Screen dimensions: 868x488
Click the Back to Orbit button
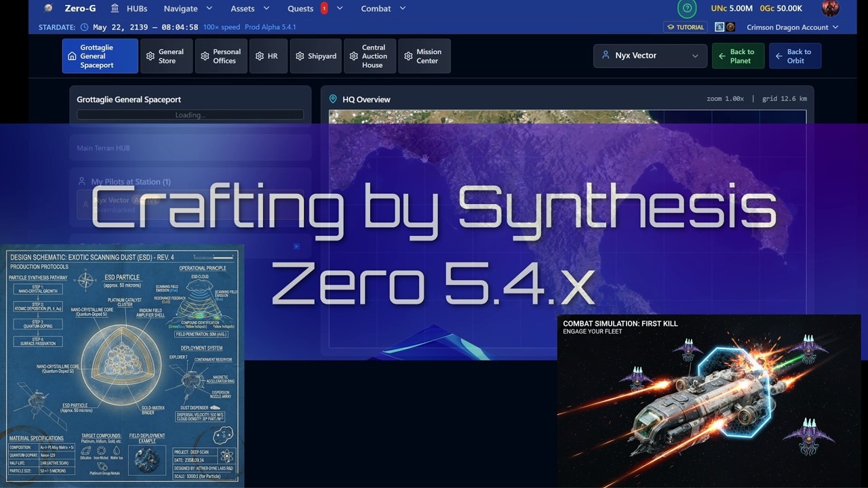[x=795, y=56]
